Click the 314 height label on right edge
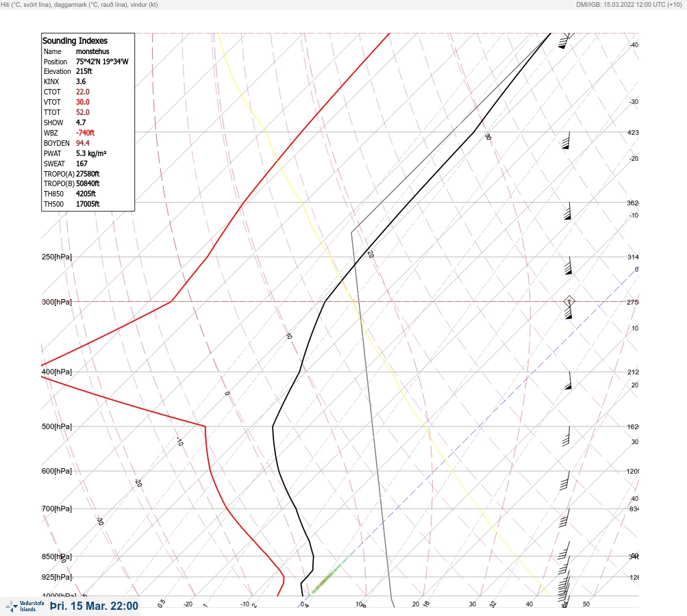The height and width of the screenshot is (616, 687). [x=633, y=257]
